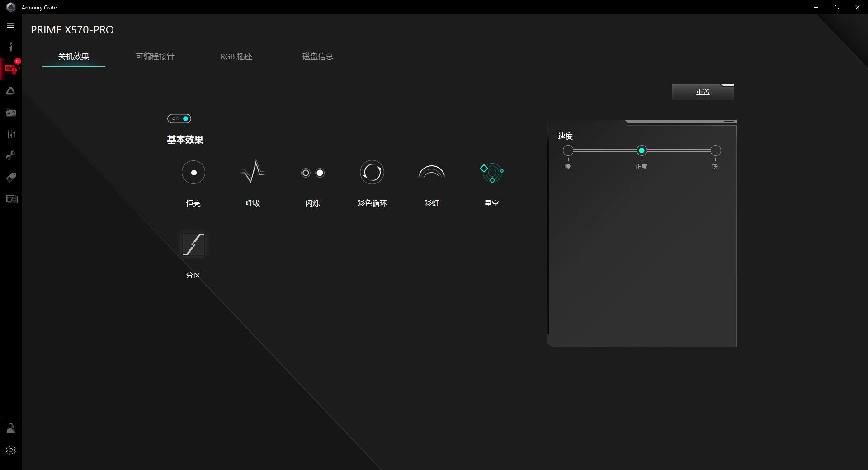Open the RGB 插座 tab
This screenshot has width=868, height=470.
pyautogui.click(x=236, y=56)
